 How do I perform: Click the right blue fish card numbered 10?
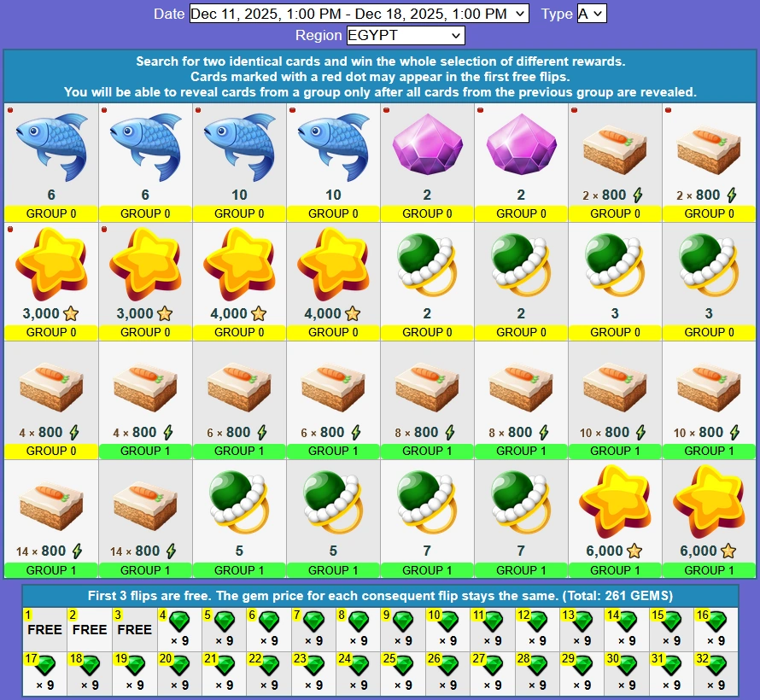tap(334, 162)
